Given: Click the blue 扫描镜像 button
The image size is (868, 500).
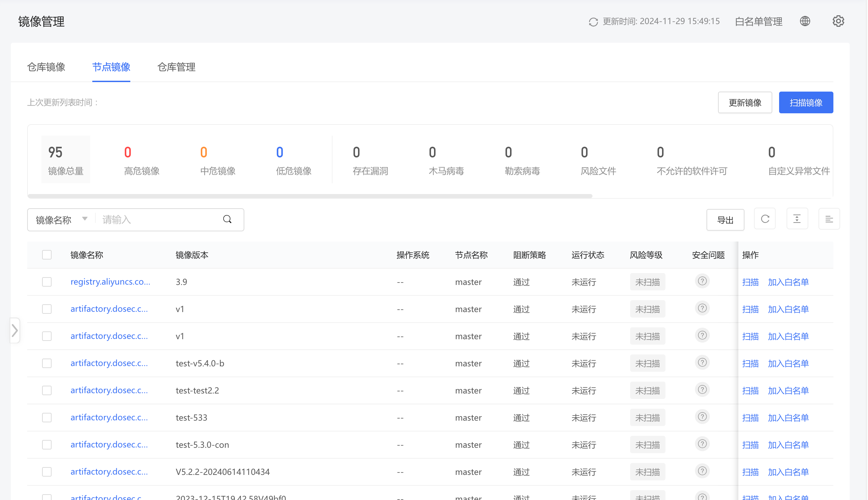Looking at the screenshot, I should click(x=806, y=102).
